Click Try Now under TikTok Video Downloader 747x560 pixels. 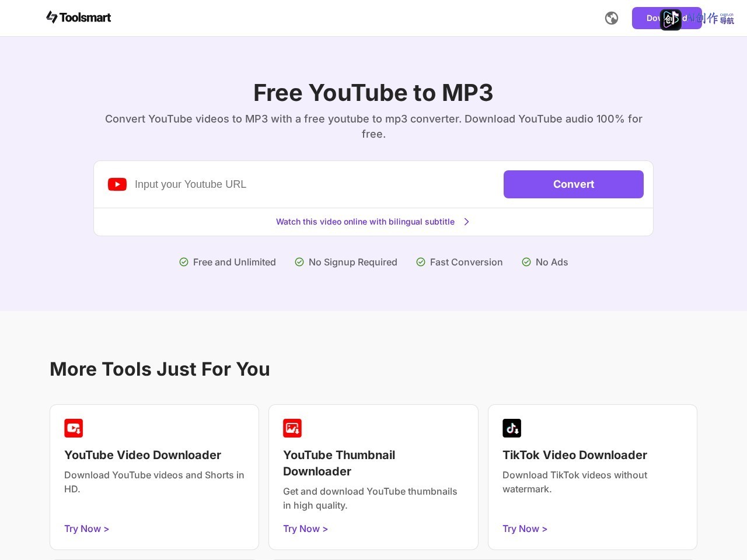click(x=525, y=528)
